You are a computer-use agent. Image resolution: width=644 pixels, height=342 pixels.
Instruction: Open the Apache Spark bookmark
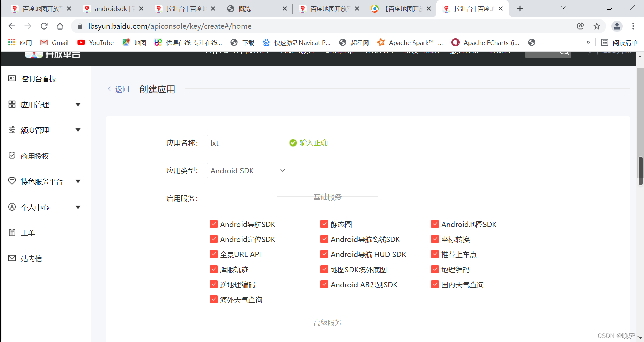(410, 43)
